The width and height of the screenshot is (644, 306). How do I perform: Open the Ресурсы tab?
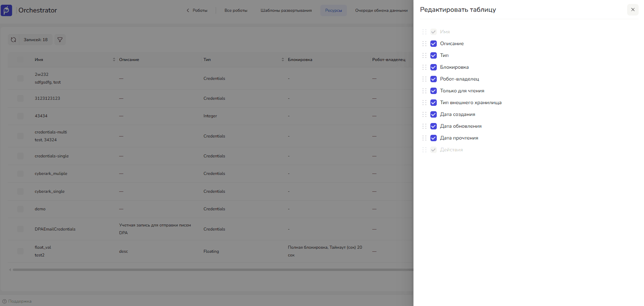click(x=333, y=10)
